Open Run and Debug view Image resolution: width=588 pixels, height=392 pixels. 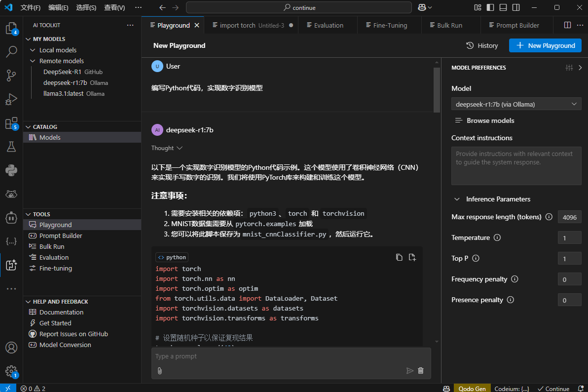pyautogui.click(x=11, y=99)
